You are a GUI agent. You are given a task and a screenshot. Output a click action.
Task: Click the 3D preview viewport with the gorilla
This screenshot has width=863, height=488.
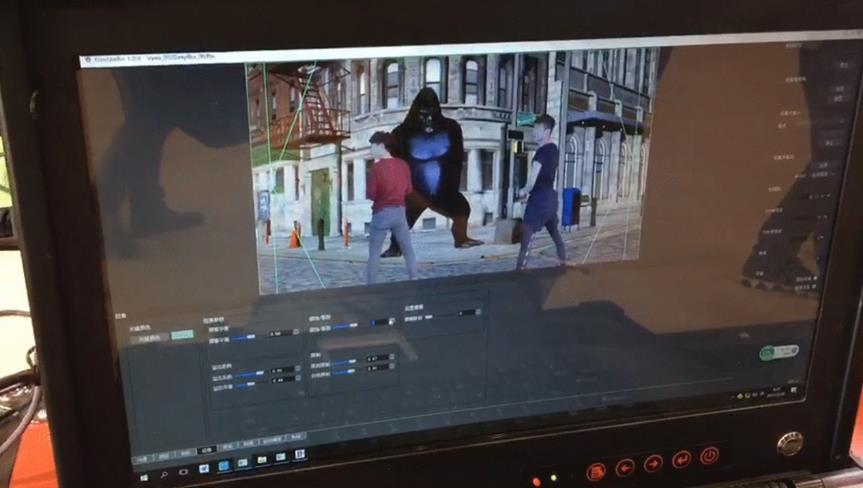tap(451, 171)
